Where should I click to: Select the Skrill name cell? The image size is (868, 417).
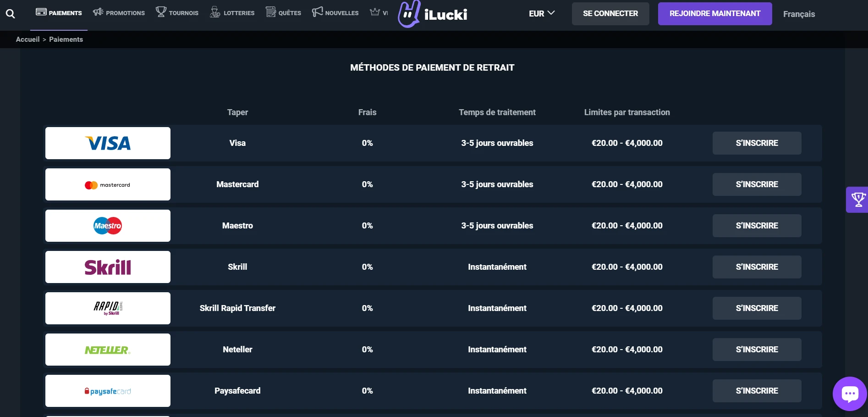(x=237, y=267)
